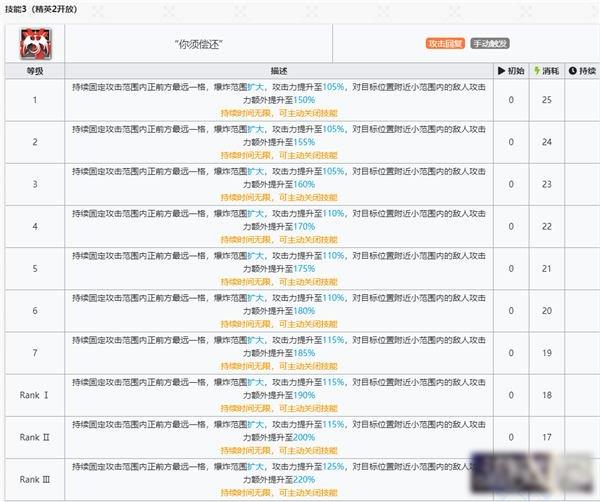Click the initial value 0 in level 7 row

click(511, 353)
